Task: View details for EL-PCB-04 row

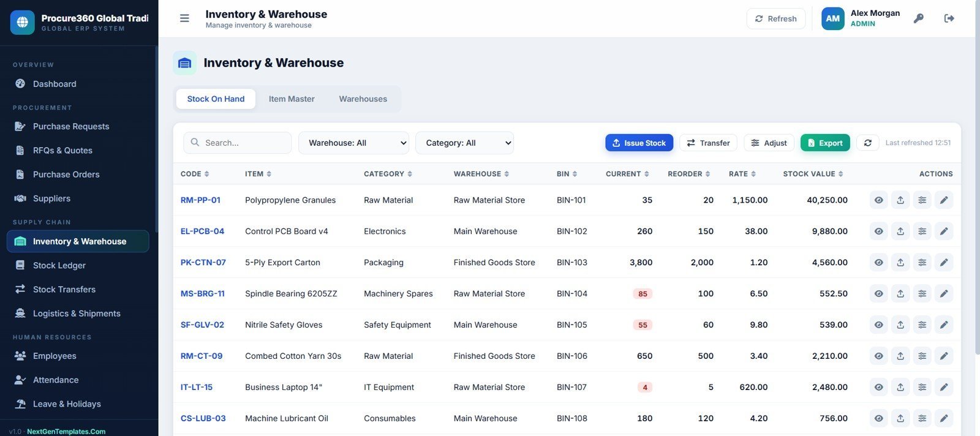Action: [x=878, y=231]
